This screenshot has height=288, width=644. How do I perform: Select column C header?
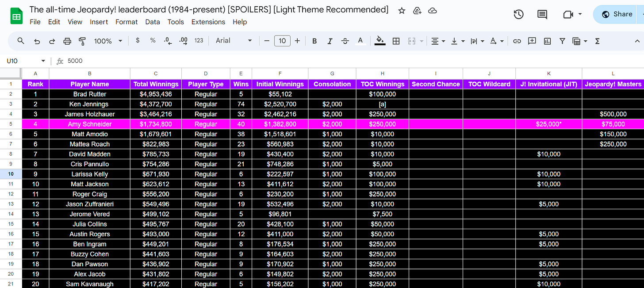[156, 73]
